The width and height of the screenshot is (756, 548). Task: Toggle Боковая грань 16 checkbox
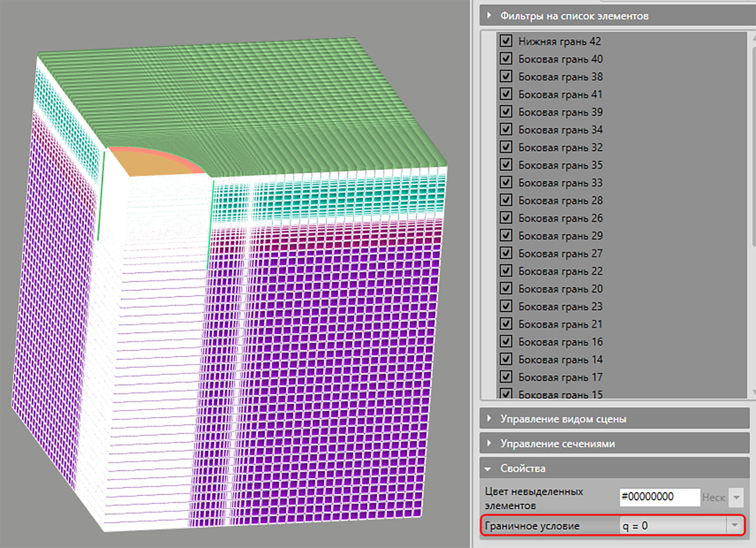coord(506,341)
